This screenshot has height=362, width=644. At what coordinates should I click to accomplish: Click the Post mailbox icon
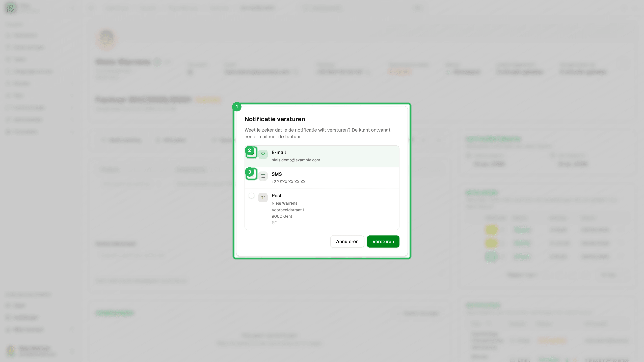pos(263,198)
